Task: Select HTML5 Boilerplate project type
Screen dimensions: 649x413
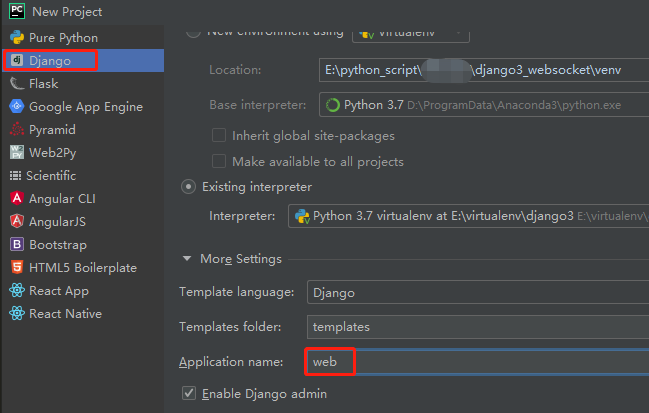Action: 83,267
